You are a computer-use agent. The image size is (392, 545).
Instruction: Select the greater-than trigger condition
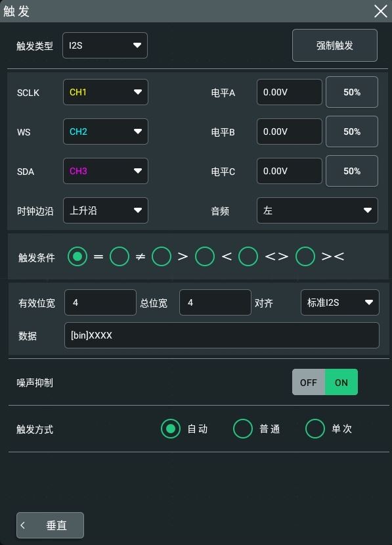tap(162, 256)
